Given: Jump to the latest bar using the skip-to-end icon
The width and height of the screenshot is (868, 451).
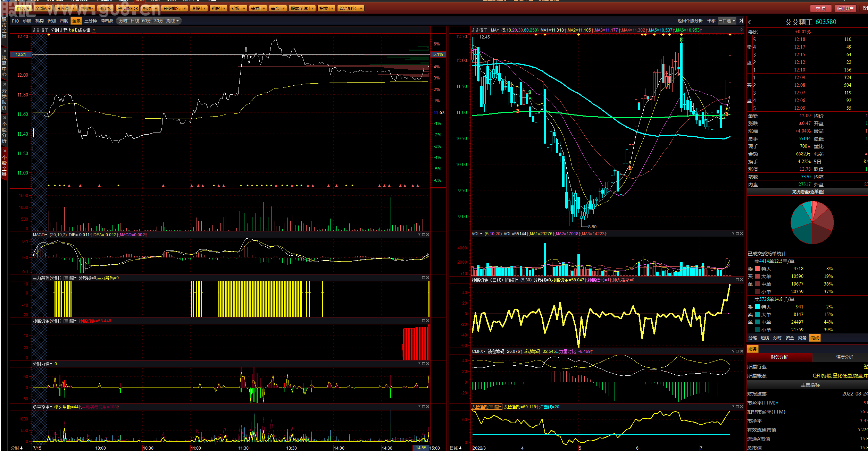Looking at the screenshot, I should 741,21.
